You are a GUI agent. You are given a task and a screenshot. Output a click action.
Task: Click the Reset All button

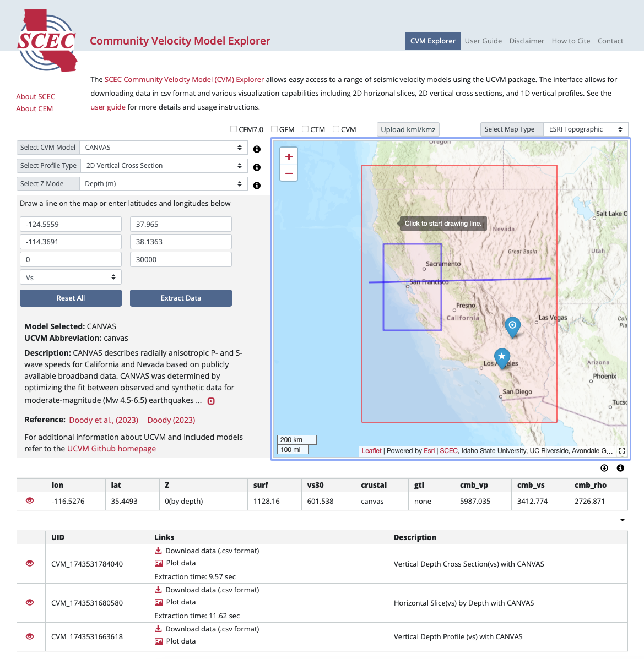coord(71,298)
